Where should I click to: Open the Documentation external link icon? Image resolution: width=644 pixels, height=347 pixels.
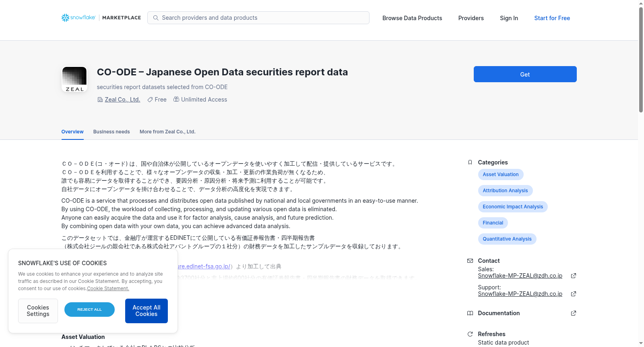coord(574,313)
